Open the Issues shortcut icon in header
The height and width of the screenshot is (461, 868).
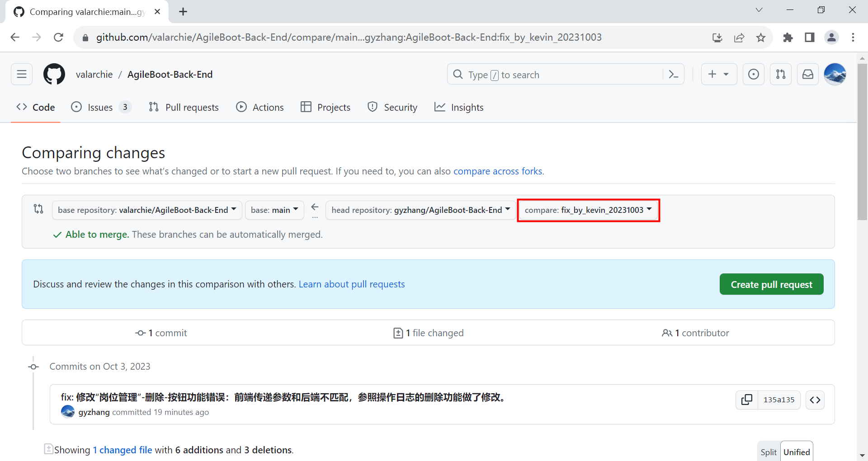tap(754, 74)
